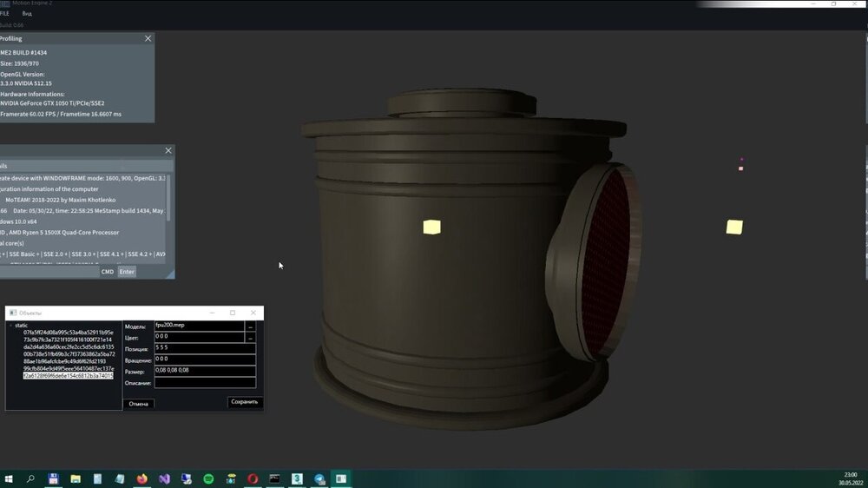
Task: Select object 07fa5ff24d08a995c in the tree
Action: [68, 333]
